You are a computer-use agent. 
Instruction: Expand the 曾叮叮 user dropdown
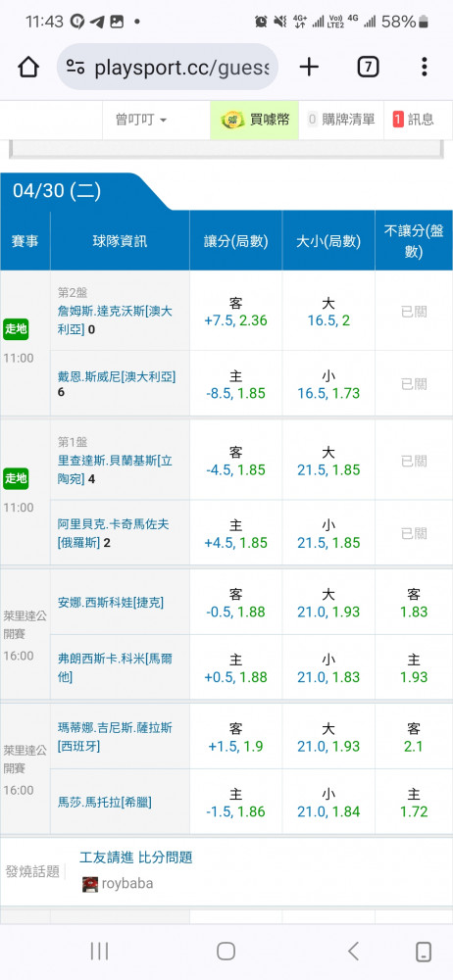[141, 120]
